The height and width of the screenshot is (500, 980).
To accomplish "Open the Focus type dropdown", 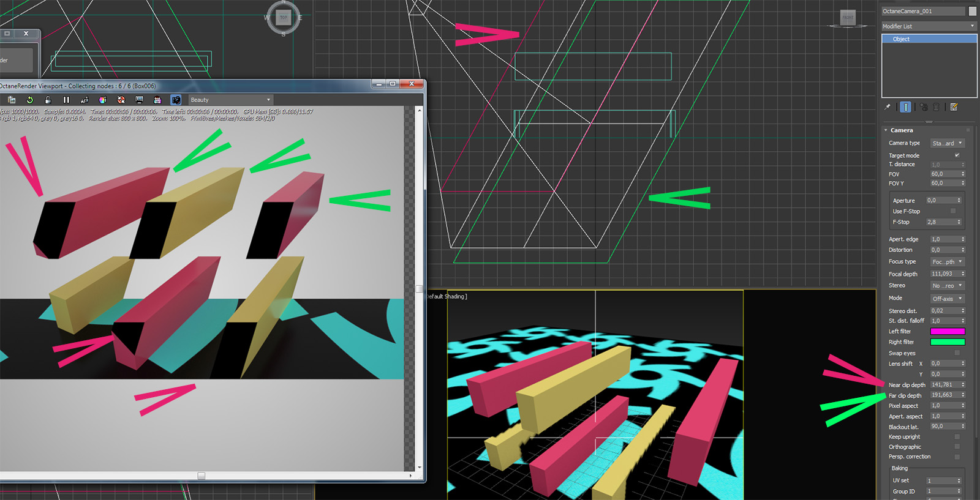I will [948, 262].
